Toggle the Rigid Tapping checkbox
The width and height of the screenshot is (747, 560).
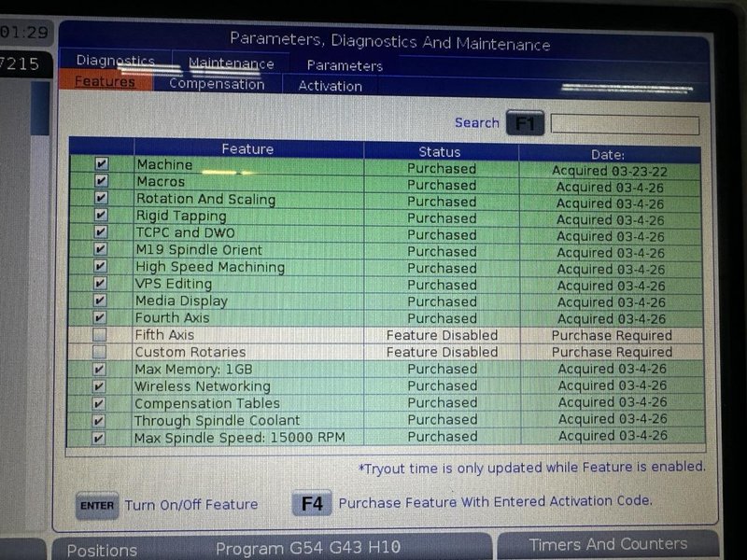[101, 216]
